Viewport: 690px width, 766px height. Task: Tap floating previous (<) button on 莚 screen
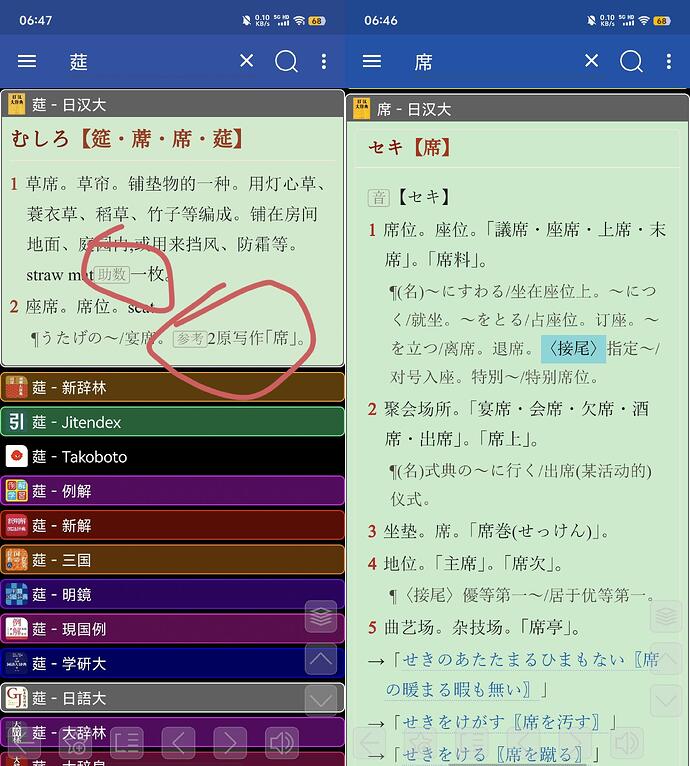178,743
